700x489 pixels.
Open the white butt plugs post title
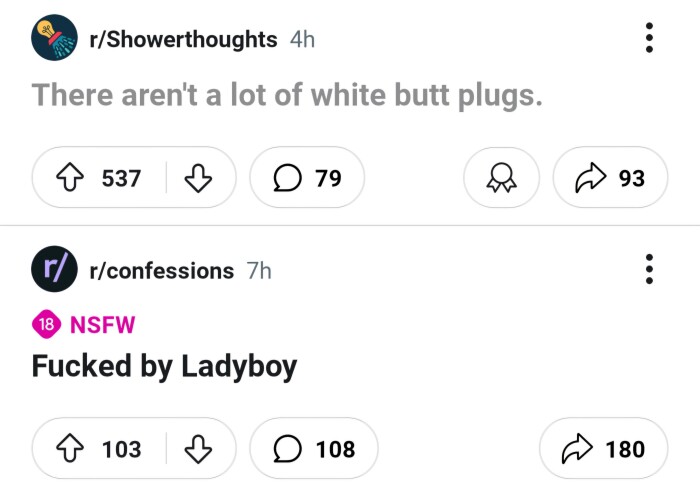(x=287, y=95)
